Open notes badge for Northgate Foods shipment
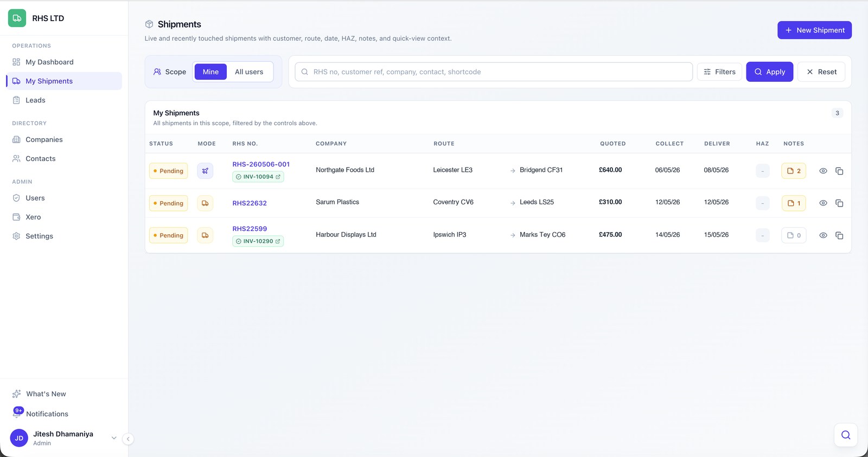The width and height of the screenshot is (868, 457). pos(794,171)
